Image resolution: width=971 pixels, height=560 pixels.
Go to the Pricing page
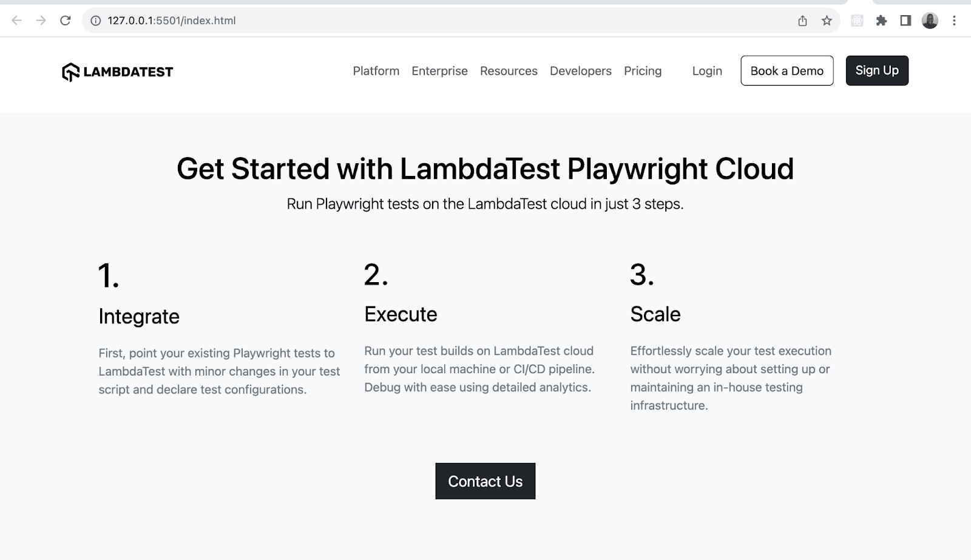click(643, 71)
